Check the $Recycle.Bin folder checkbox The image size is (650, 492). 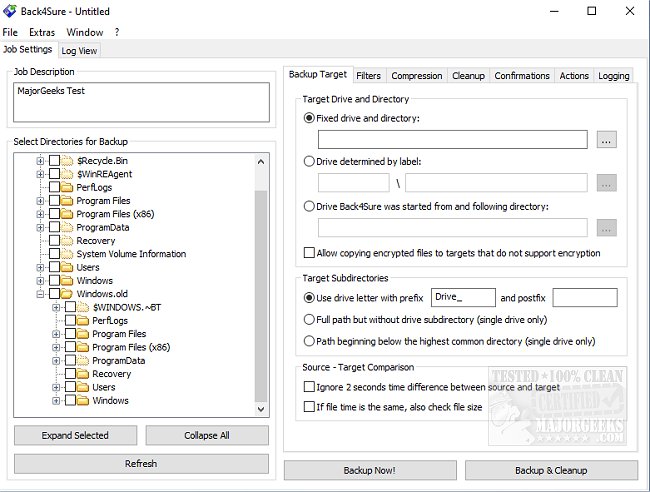click(x=54, y=160)
